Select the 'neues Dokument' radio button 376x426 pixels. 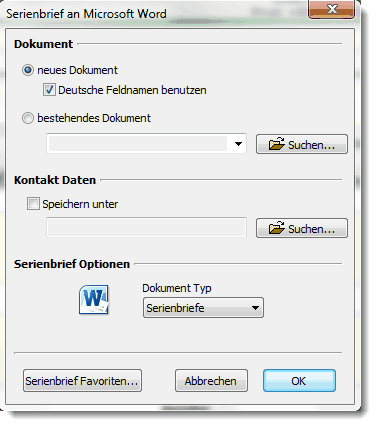pyautogui.click(x=28, y=70)
